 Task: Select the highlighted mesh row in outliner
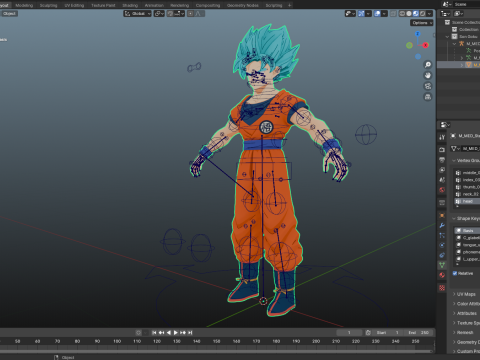tap(458, 65)
